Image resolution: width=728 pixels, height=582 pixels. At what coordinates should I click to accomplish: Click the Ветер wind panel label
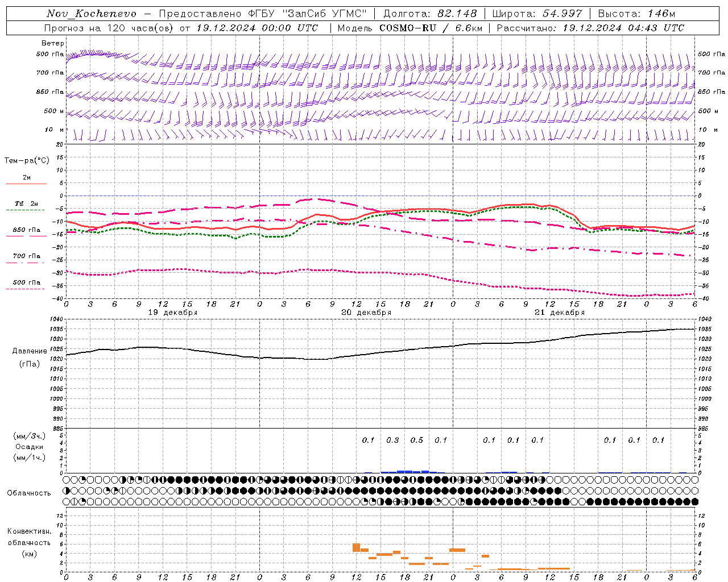pos(53,43)
